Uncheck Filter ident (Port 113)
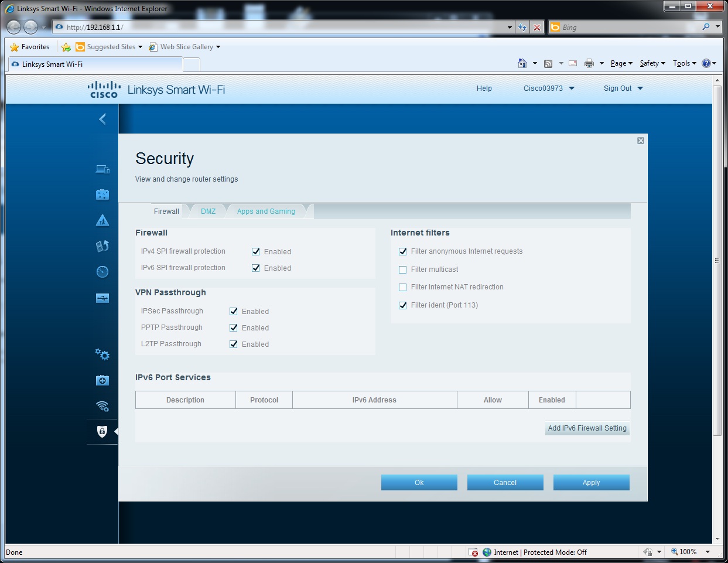Screen dimensions: 728x563 pos(403,305)
